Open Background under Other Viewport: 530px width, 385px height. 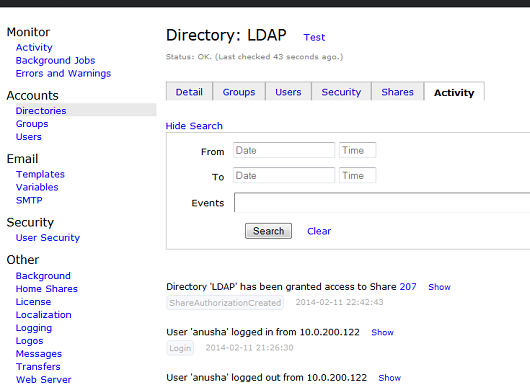click(x=43, y=276)
